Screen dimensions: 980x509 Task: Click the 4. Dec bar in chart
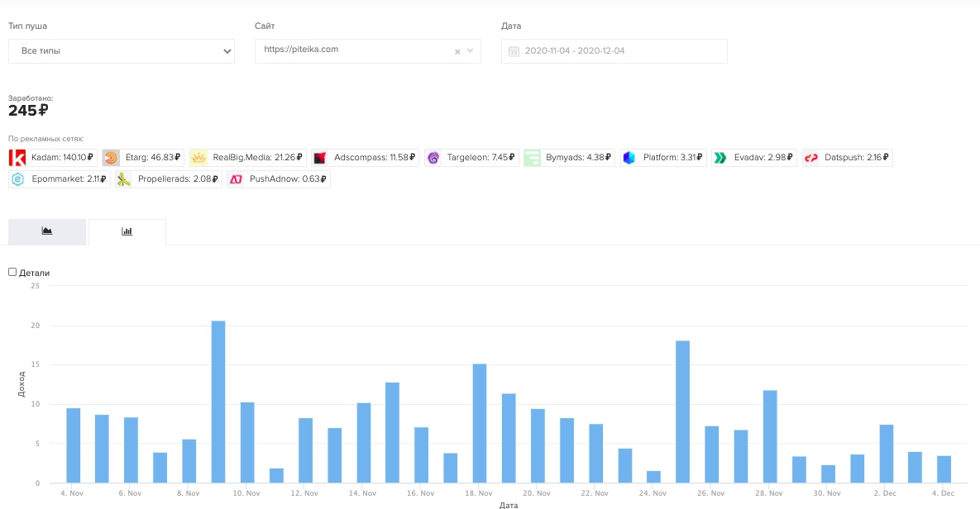(x=944, y=469)
